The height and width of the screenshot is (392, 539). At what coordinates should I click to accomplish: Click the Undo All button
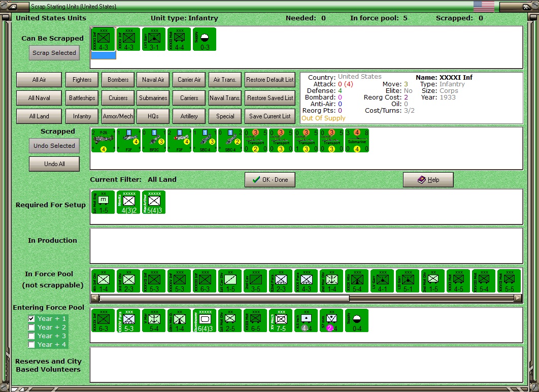[x=54, y=164]
